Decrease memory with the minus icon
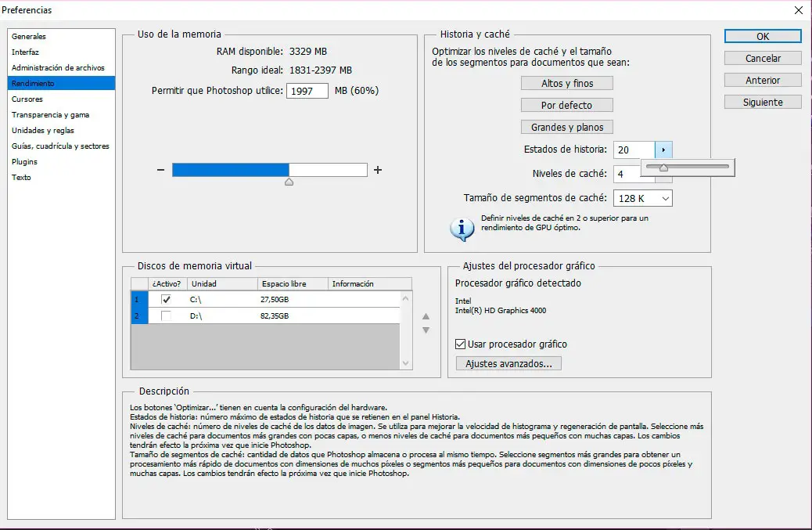Image resolution: width=812 pixels, height=530 pixels. tap(160, 170)
